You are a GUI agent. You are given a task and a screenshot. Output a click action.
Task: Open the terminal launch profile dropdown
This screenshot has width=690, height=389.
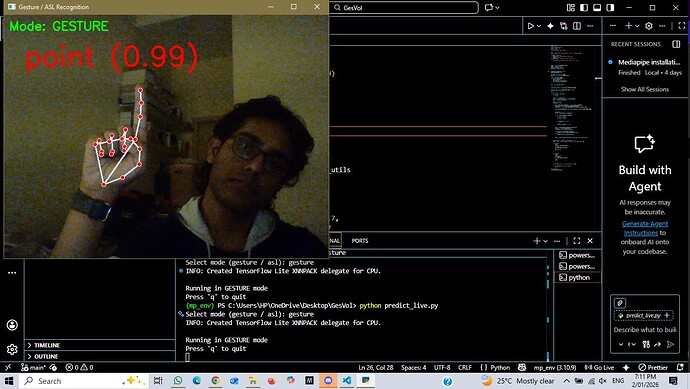[x=545, y=241]
